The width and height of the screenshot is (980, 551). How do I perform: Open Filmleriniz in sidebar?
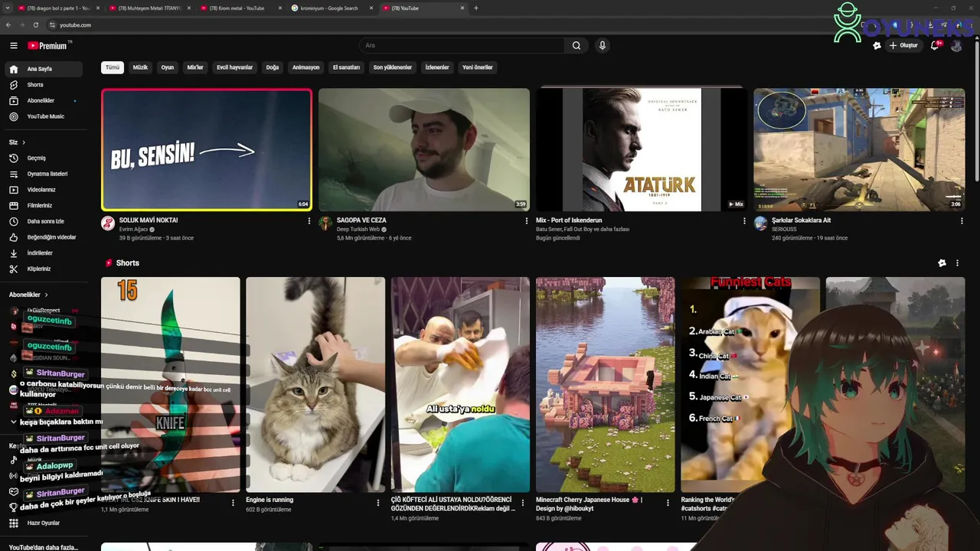pyautogui.click(x=43, y=206)
